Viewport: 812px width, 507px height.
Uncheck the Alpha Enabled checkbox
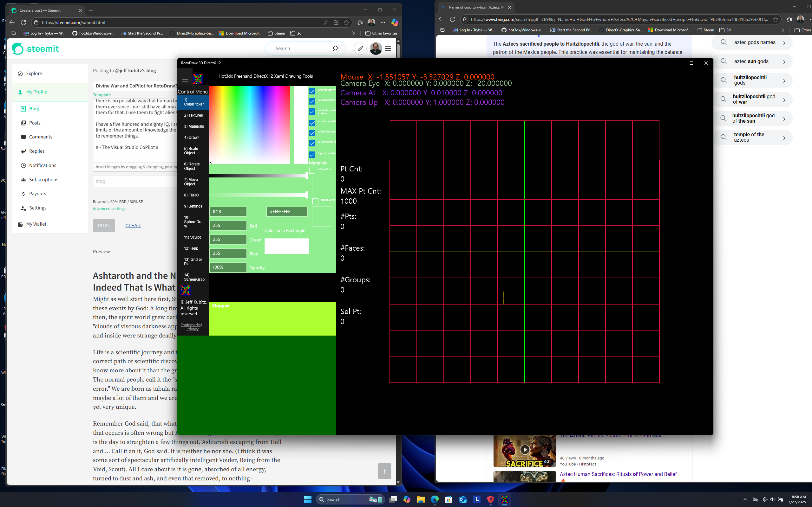click(x=312, y=155)
